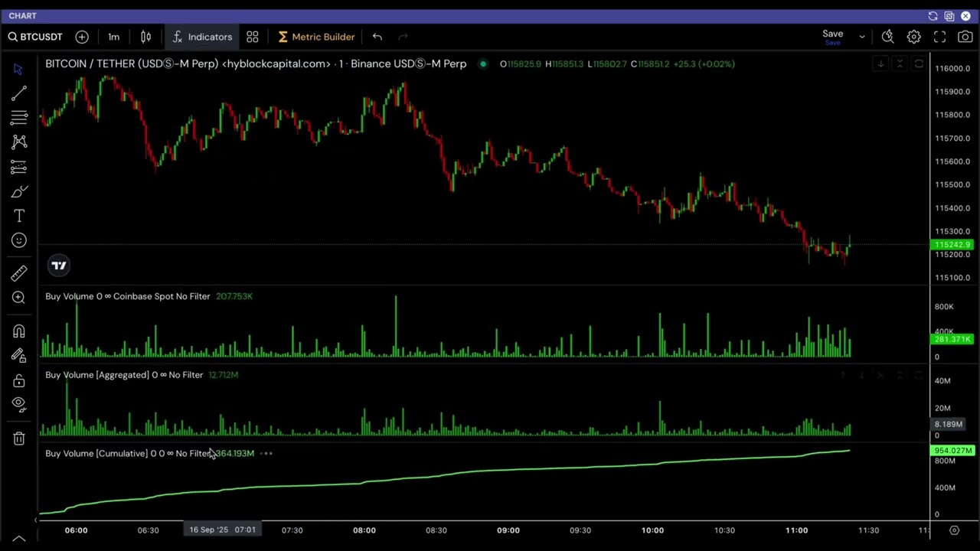Screen dimensions: 980x551
Task: Click the 281.371K volume axis label
Action: pos(952,339)
